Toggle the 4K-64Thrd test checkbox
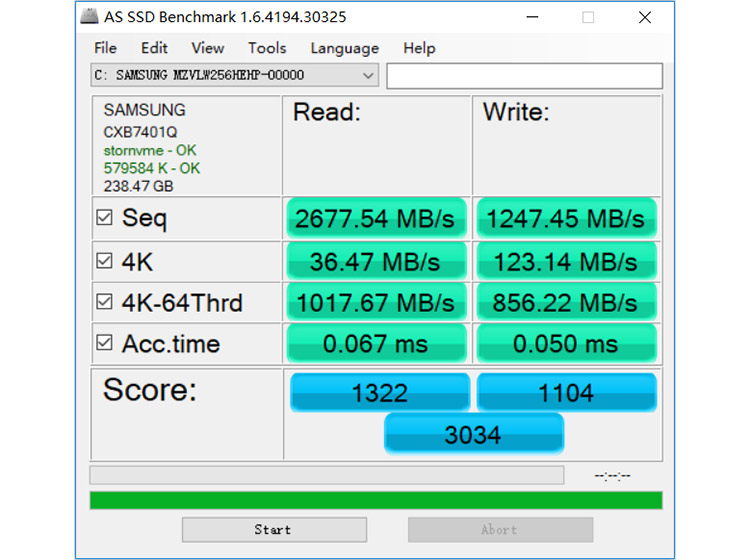The width and height of the screenshot is (750, 560). (104, 302)
